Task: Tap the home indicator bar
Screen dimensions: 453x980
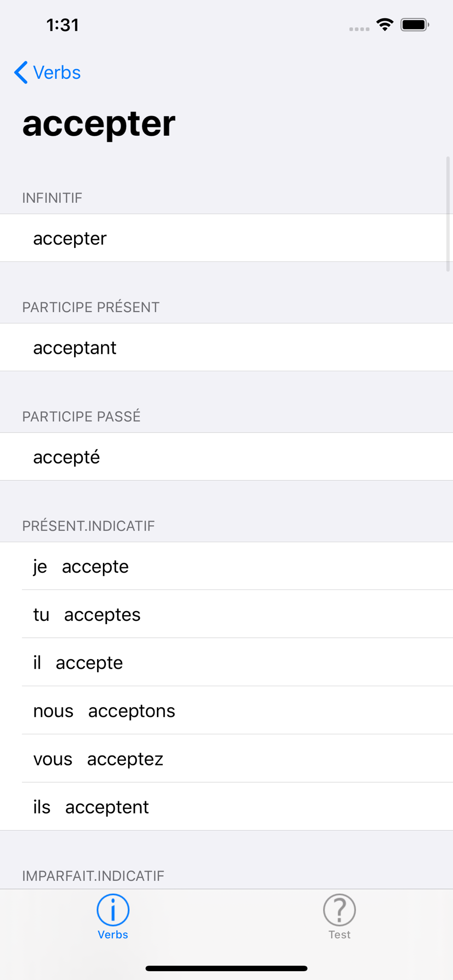Action: pyautogui.click(x=226, y=968)
